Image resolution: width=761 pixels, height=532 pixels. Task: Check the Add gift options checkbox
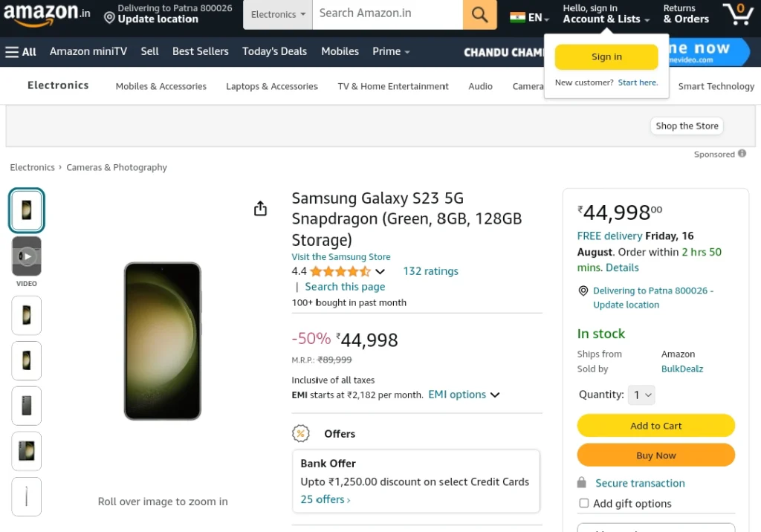tap(584, 503)
